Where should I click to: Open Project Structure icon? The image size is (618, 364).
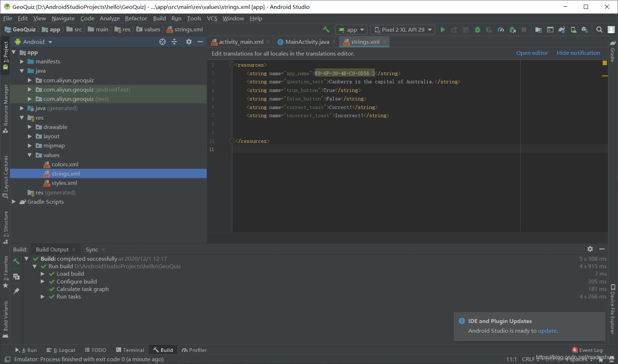tap(539, 30)
